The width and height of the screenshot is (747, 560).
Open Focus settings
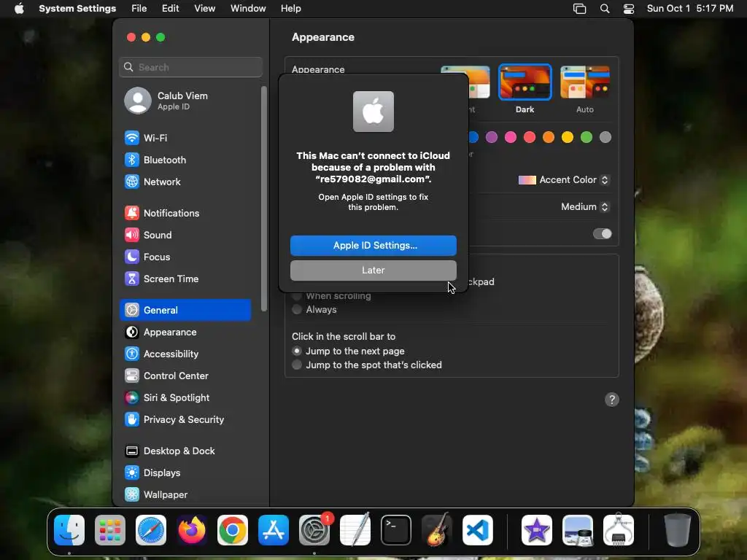[185, 257]
